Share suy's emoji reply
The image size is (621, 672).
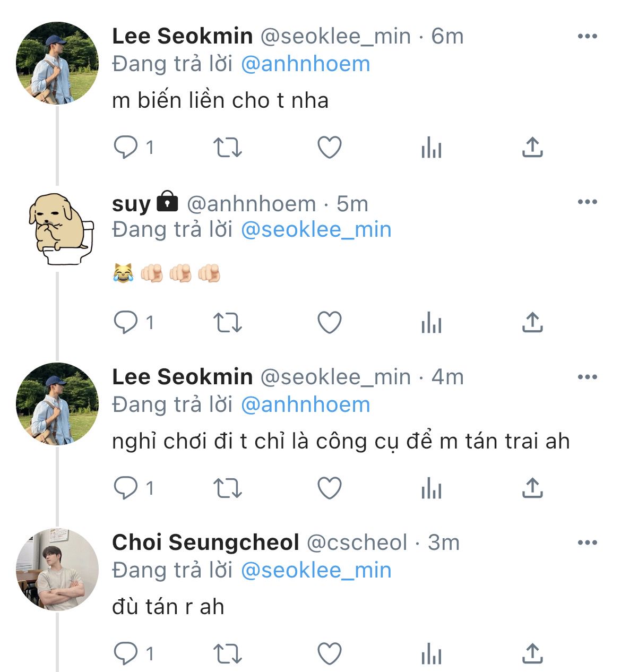[x=532, y=322]
